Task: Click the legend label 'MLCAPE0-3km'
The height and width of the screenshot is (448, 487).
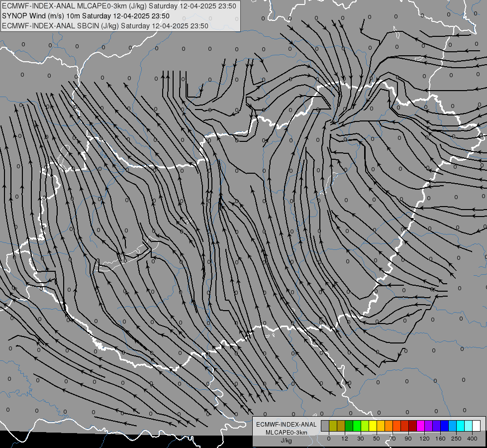Action: coord(287,433)
